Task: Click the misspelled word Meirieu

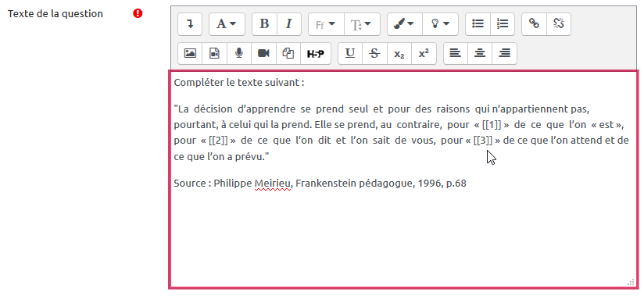Action: [273, 183]
